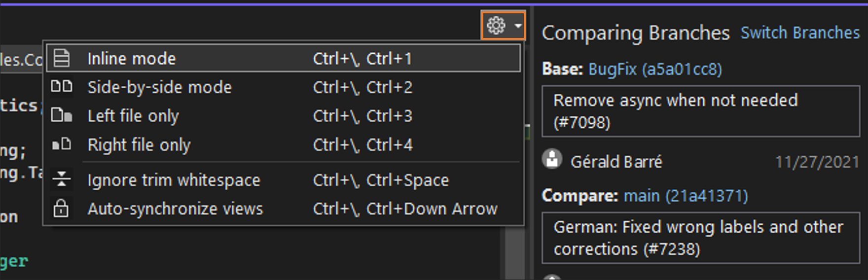Click the Inline mode page icon
The image size is (868, 280).
coord(62,58)
